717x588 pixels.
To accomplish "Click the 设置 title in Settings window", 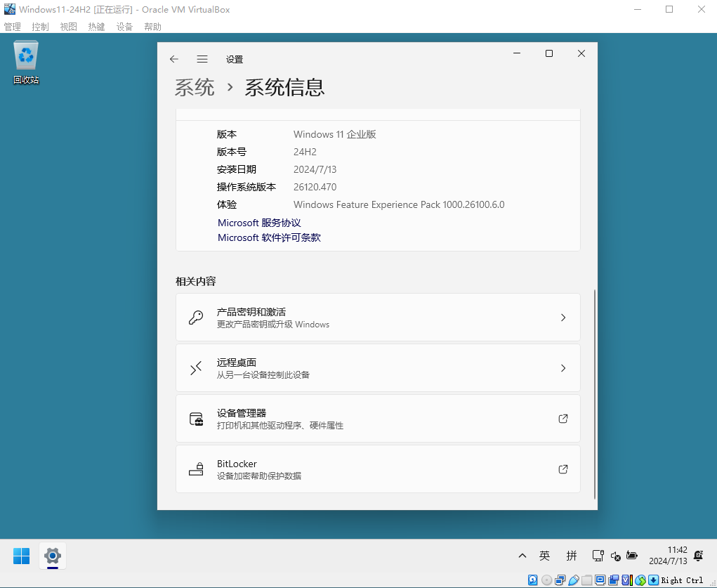I will 235,60.
